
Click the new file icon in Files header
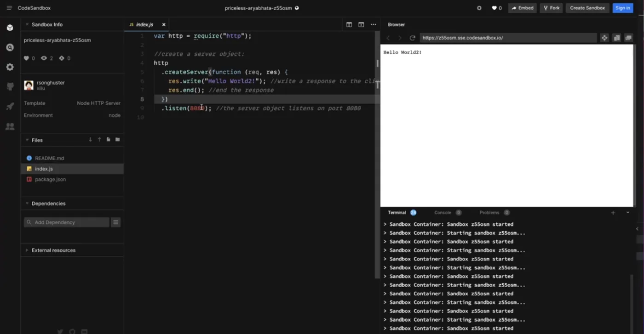click(x=109, y=140)
